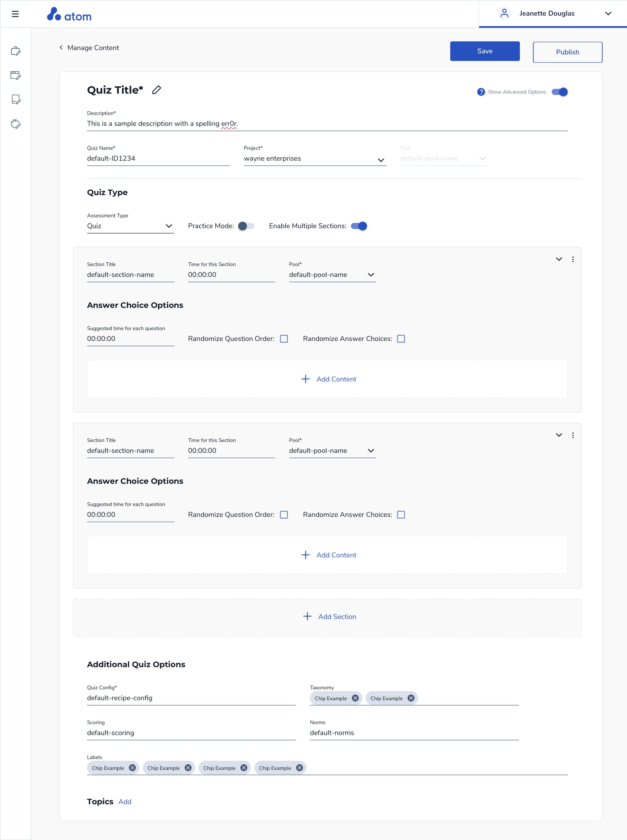Toggle Show Advanced Options switch
The width and height of the screenshot is (627, 840).
[560, 92]
